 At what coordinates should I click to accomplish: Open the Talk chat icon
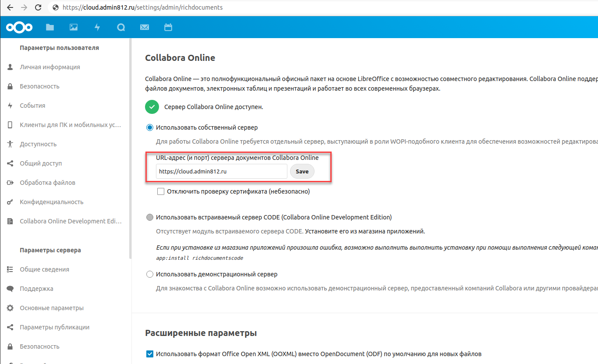pyautogui.click(x=121, y=28)
